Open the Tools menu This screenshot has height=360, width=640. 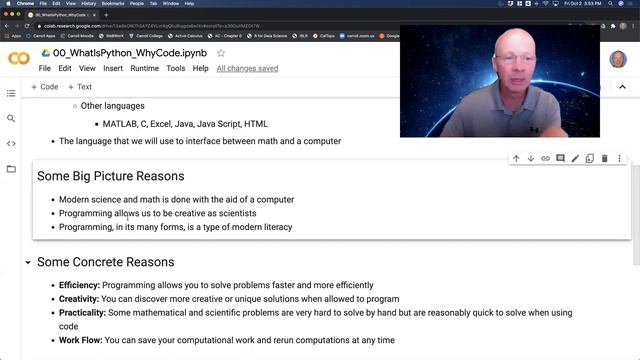(x=176, y=68)
